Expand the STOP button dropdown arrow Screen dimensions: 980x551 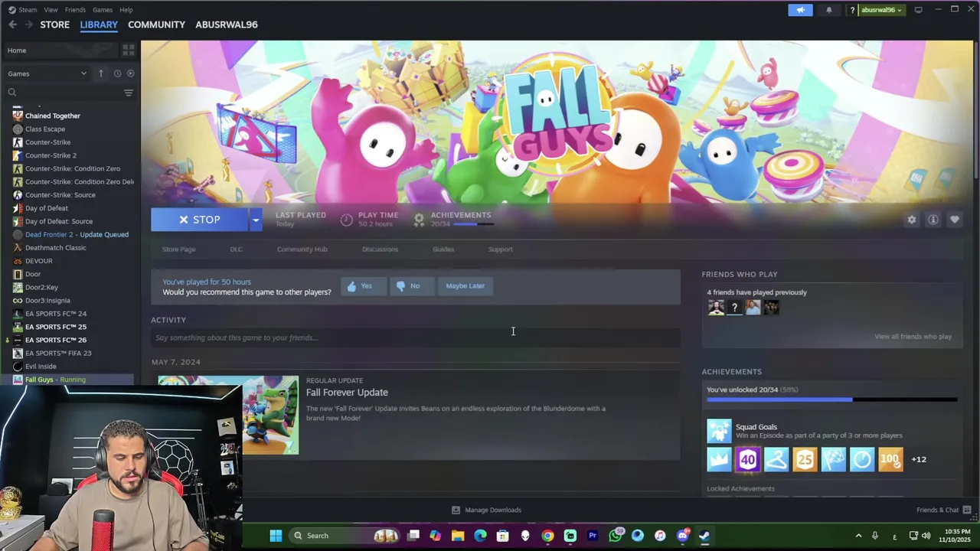click(256, 220)
